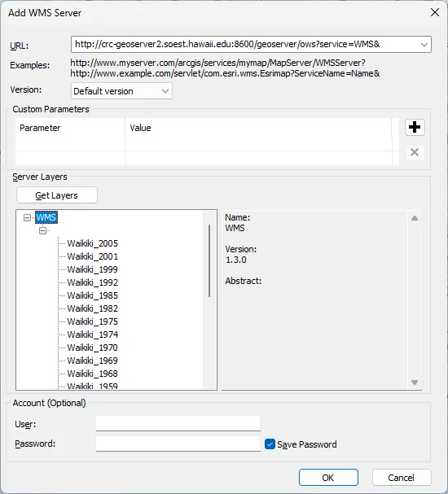Click the Abstract label in info panel
Image resolution: width=448 pixels, height=494 pixels.
coord(244,281)
